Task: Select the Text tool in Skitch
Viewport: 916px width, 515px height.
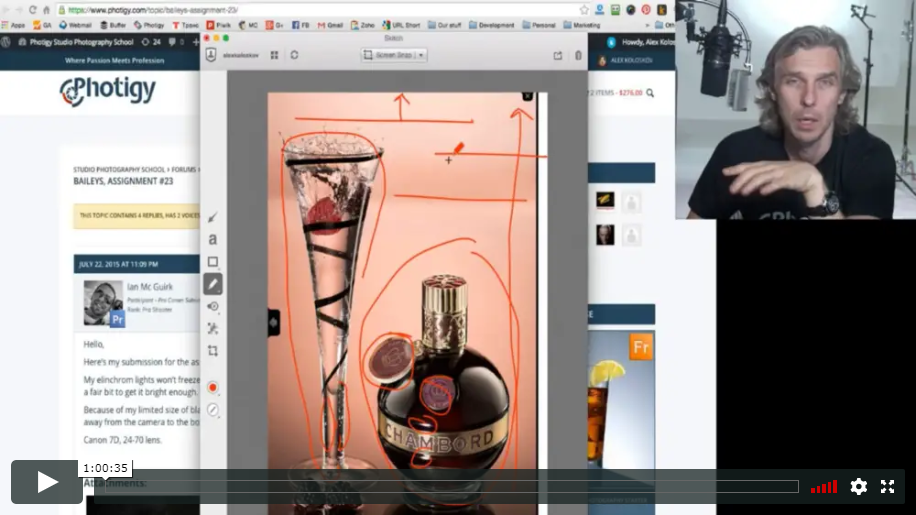Action: point(213,239)
